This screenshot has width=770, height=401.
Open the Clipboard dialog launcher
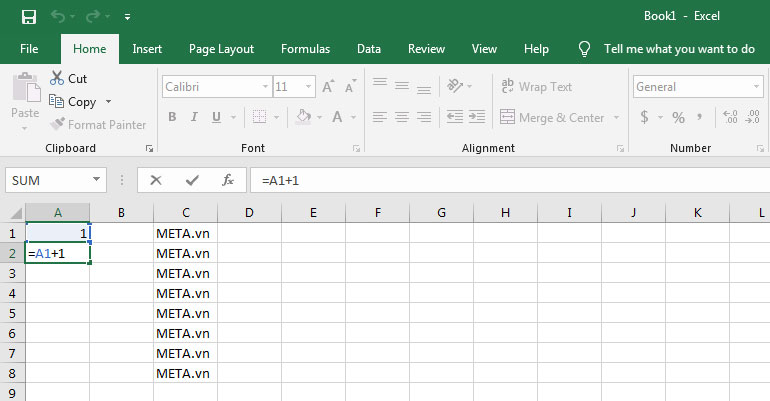click(x=149, y=148)
